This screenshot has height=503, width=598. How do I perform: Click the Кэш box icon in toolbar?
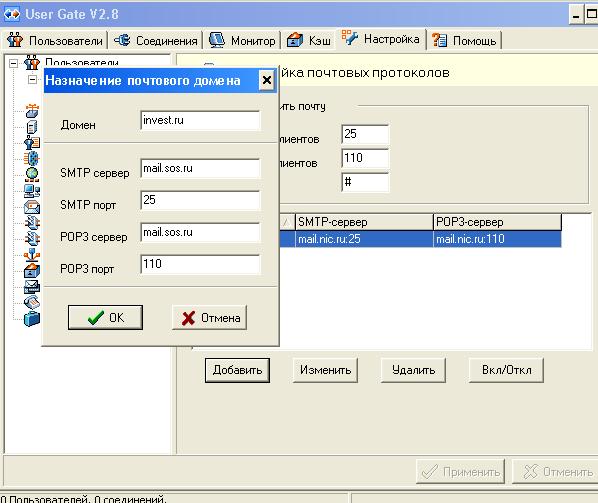[295, 40]
